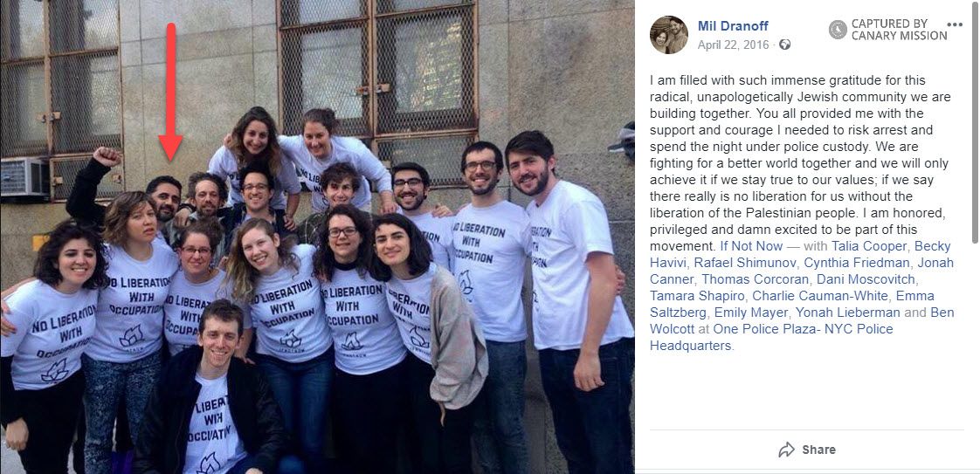Viewport: 980px width, 474px height.
Task: Open the profile picture thumbnail of the post author
Action: tap(669, 35)
